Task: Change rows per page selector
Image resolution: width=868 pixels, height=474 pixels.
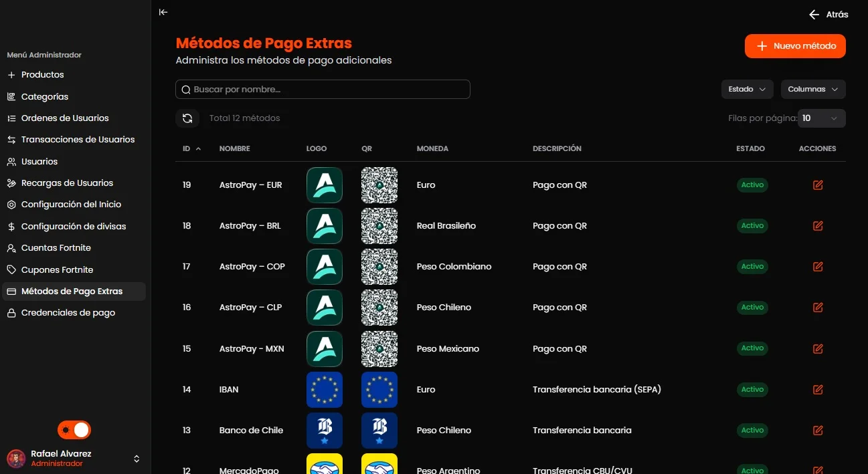Action: click(822, 118)
